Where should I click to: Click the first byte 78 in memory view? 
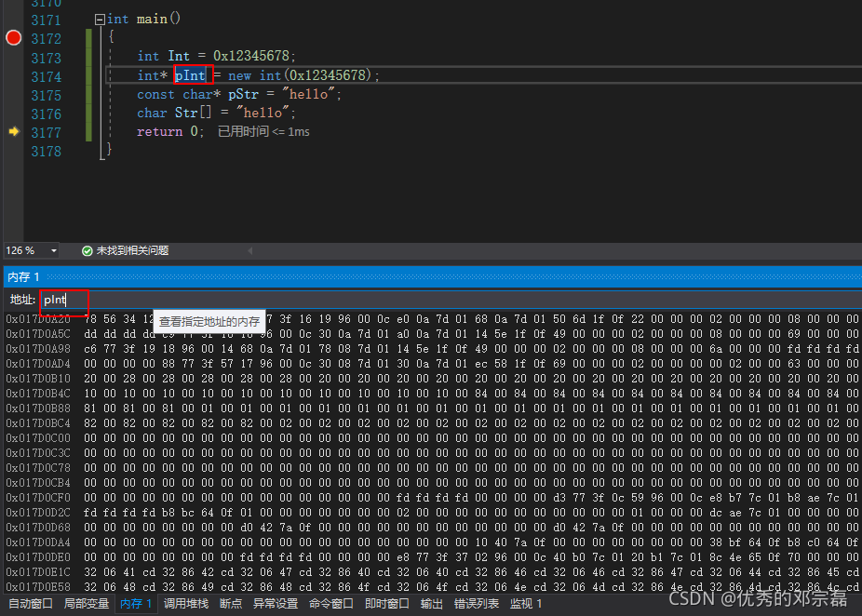pos(90,319)
